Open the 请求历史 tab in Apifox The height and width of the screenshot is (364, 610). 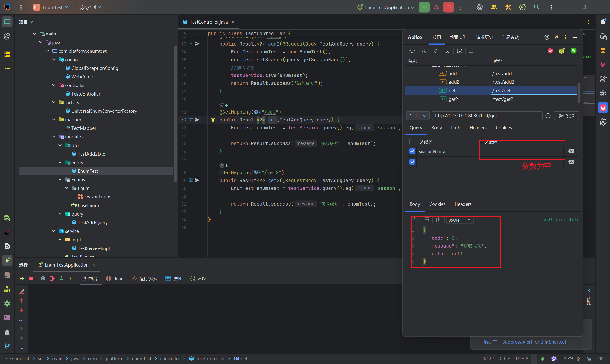coord(484,37)
